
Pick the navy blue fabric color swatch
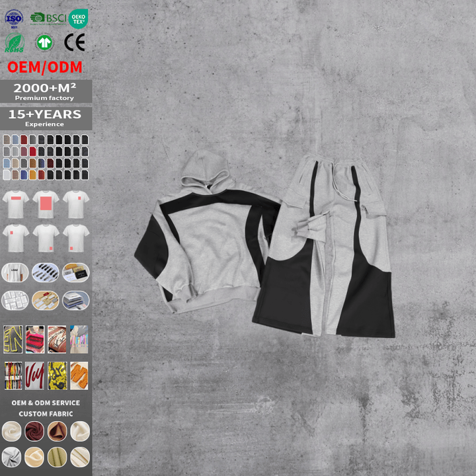pos(41,163)
